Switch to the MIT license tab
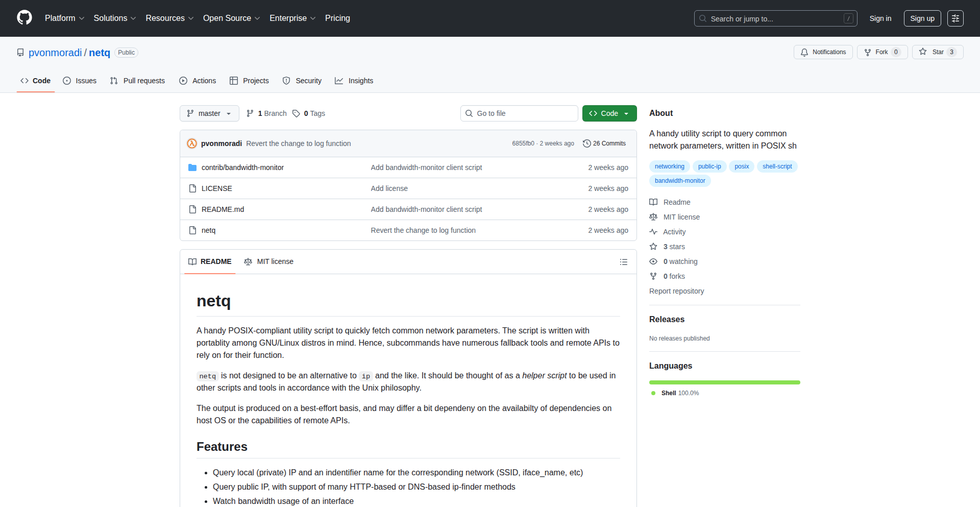The width and height of the screenshot is (980, 507). tap(269, 261)
